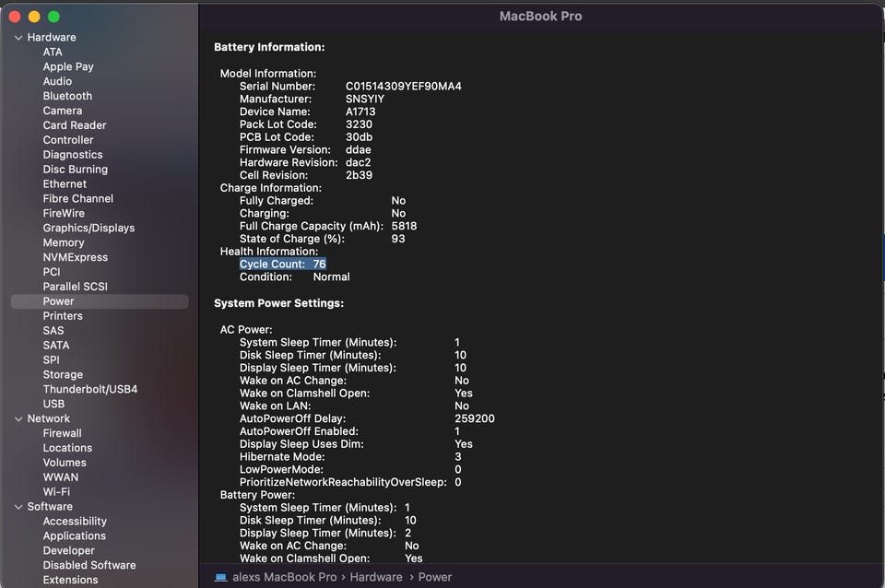Click the Software category label
This screenshot has height=588, width=885.
50,507
